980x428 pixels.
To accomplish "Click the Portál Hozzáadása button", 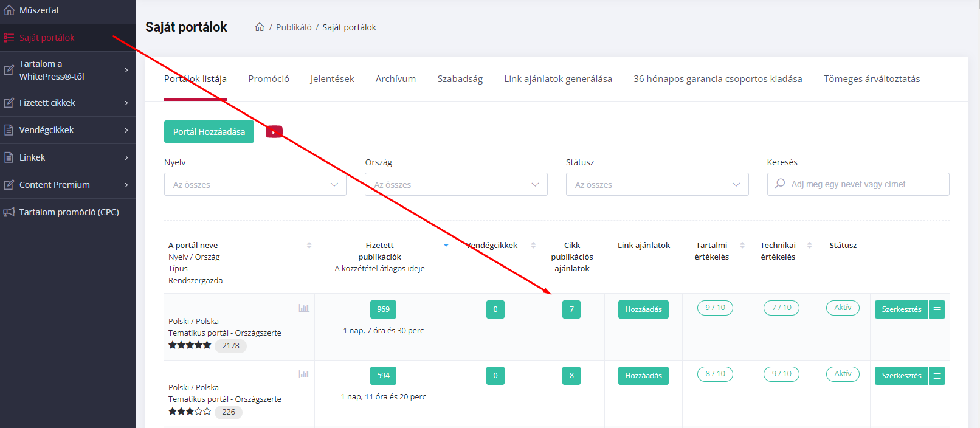I will (x=209, y=132).
